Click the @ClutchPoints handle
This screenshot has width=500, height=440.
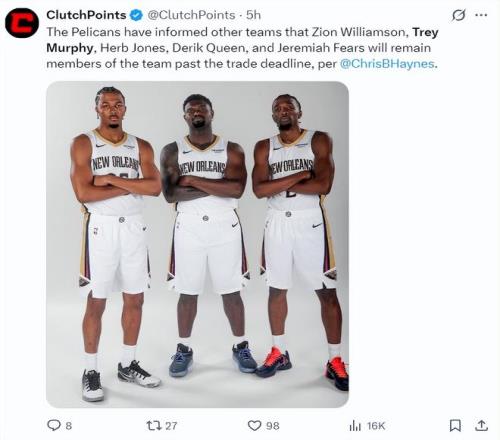(191, 15)
